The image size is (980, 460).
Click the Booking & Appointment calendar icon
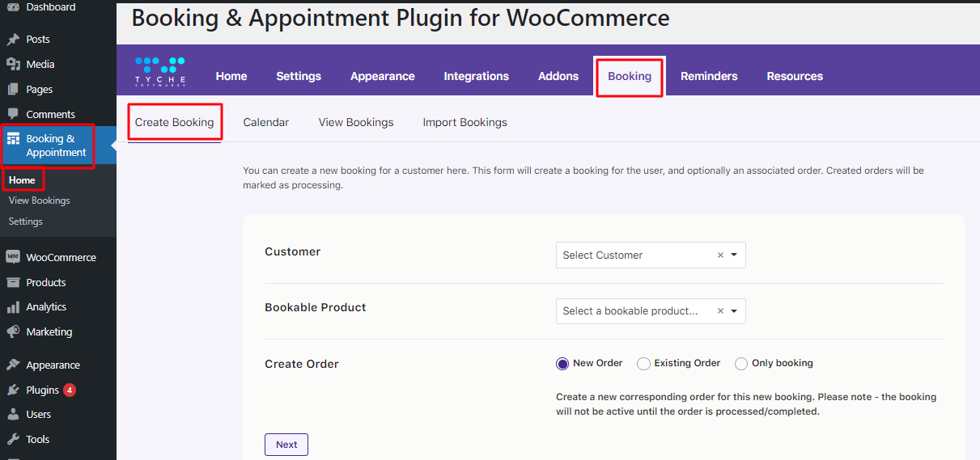(13, 139)
